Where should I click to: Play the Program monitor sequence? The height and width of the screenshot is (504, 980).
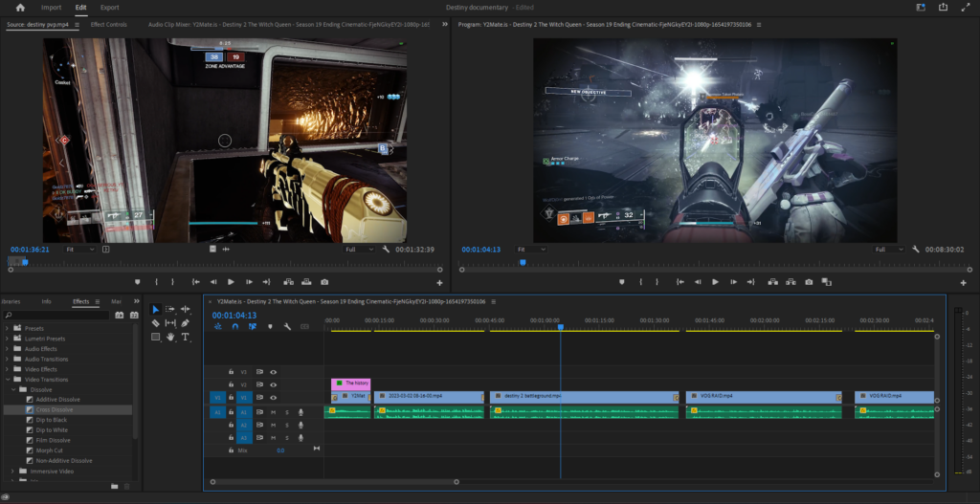coord(716,282)
